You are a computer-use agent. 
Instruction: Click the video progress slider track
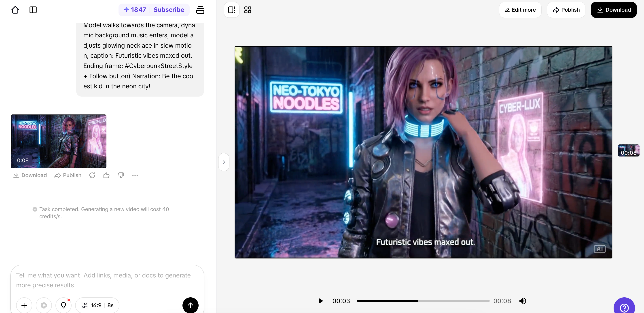[x=423, y=301]
